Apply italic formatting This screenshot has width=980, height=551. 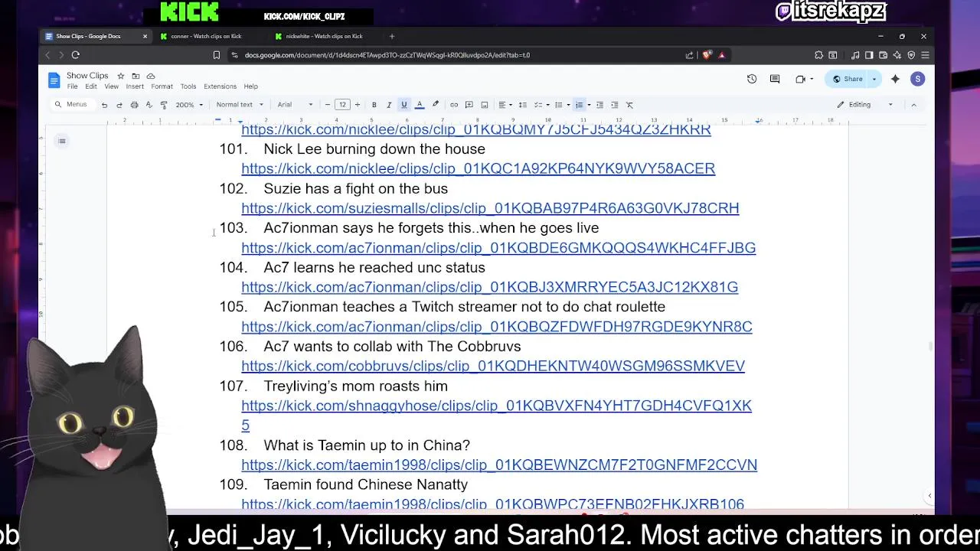pos(389,105)
